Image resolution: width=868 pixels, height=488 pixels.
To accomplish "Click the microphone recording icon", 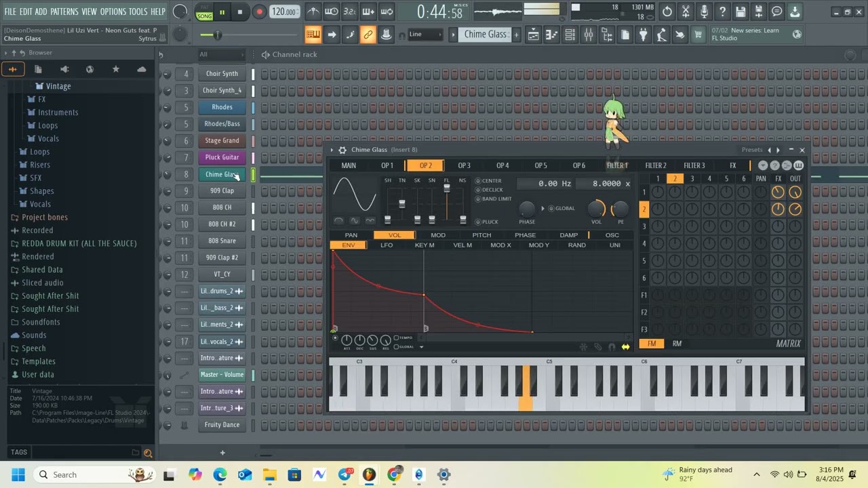I will 704,12.
